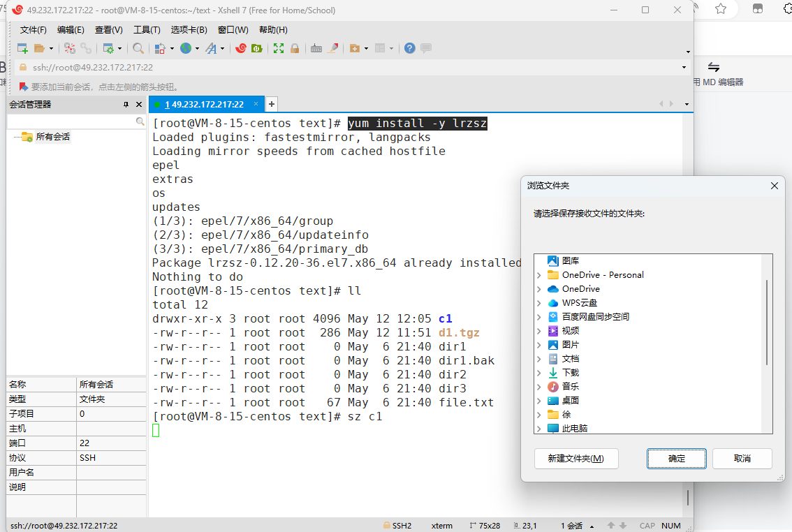Click the speech bubble feedback icon

pyautogui.click(x=426, y=48)
